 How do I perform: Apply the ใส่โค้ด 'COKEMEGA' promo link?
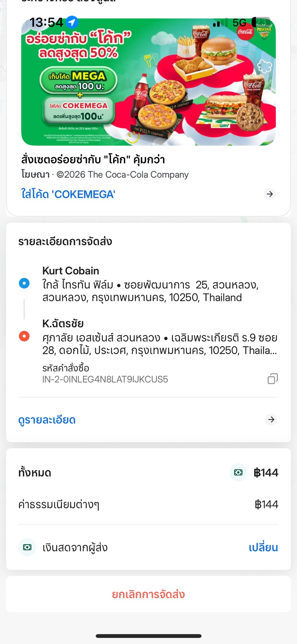(68, 194)
